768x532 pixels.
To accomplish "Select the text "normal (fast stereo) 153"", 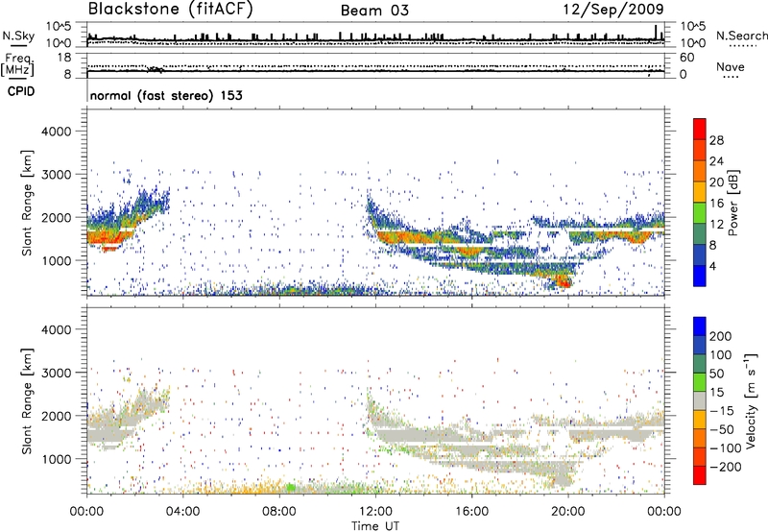I will point(166,95).
